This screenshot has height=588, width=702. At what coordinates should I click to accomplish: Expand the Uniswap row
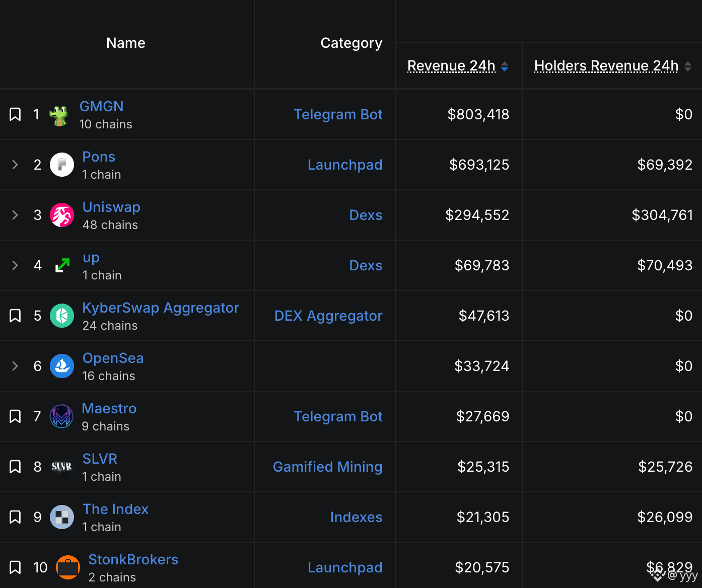click(x=15, y=215)
